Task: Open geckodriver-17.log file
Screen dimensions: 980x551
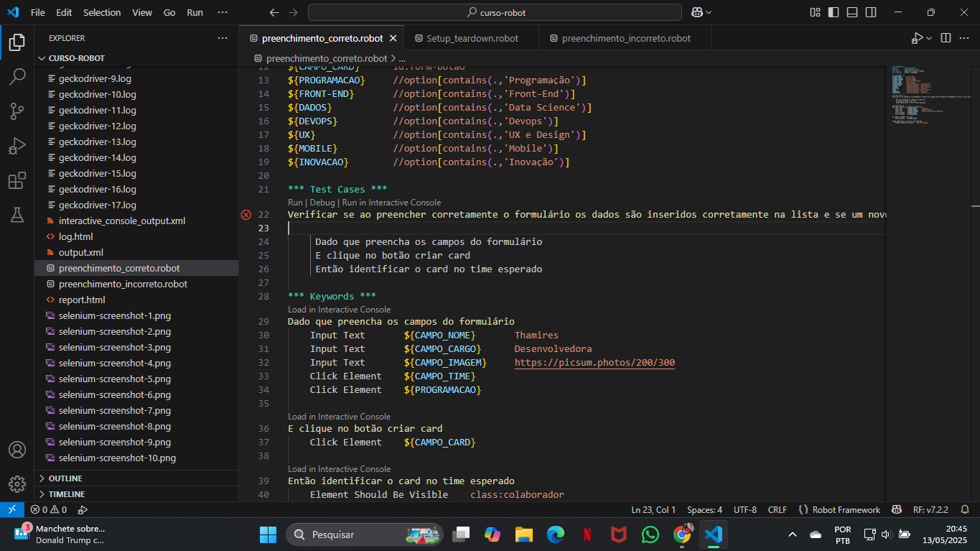Action: (x=97, y=205)
